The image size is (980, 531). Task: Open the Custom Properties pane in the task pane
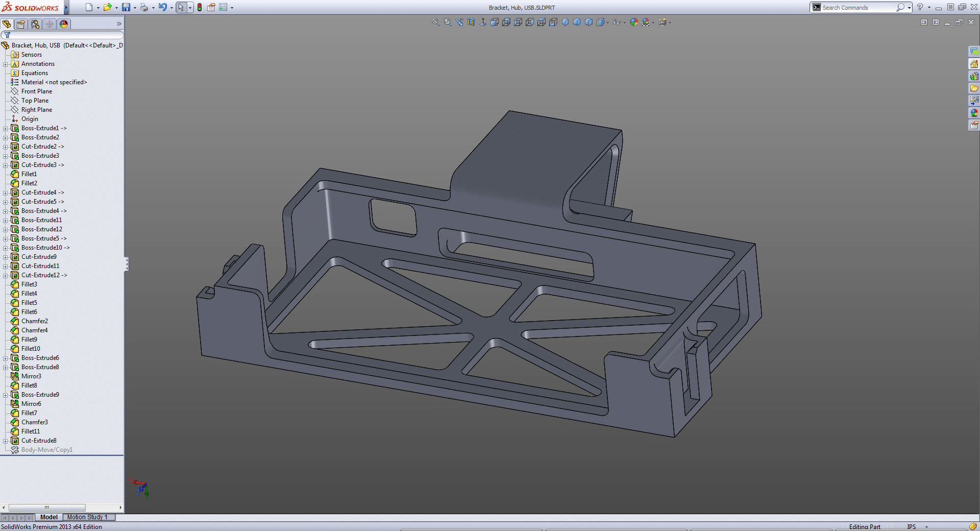[974, 125]
